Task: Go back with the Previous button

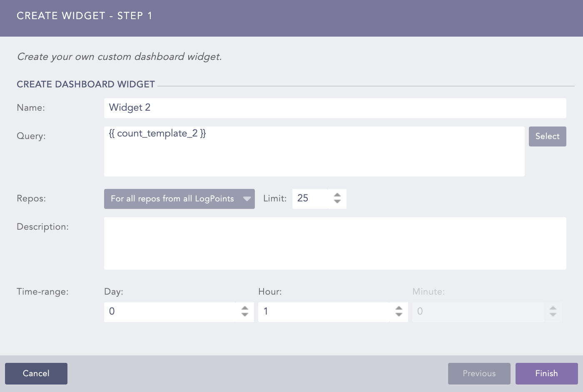Action: [x=479, y=373]
